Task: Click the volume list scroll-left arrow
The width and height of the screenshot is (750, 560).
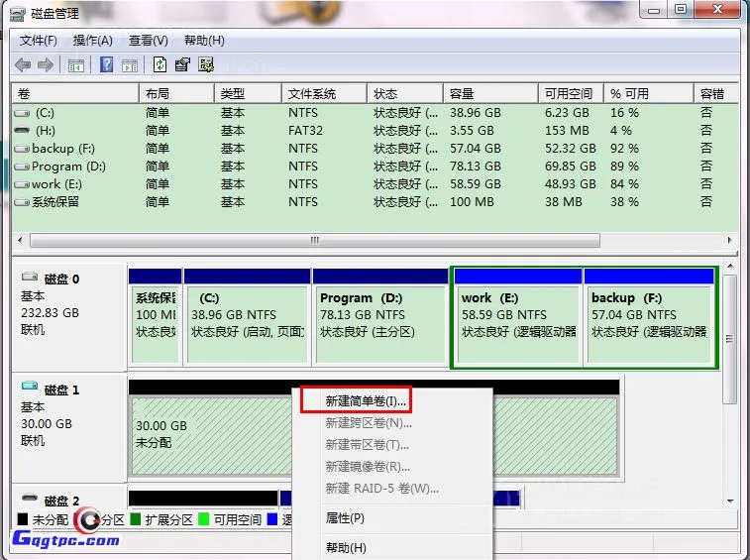Action: (20, 240)
